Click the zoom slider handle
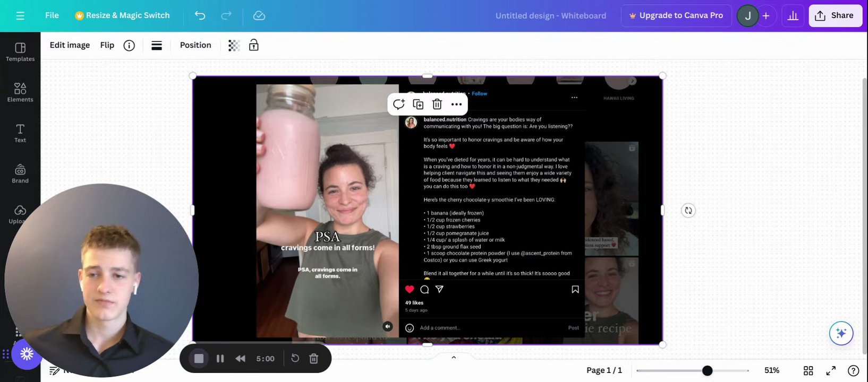Image resolution: width=868 pixels, height=382 pixels. pos(707,371)
